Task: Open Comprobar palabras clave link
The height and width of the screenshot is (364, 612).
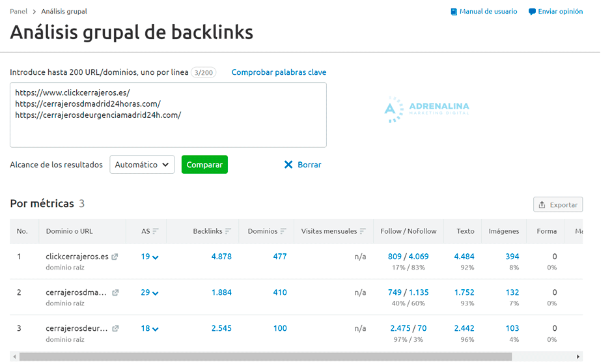Action: coord(279,72)
